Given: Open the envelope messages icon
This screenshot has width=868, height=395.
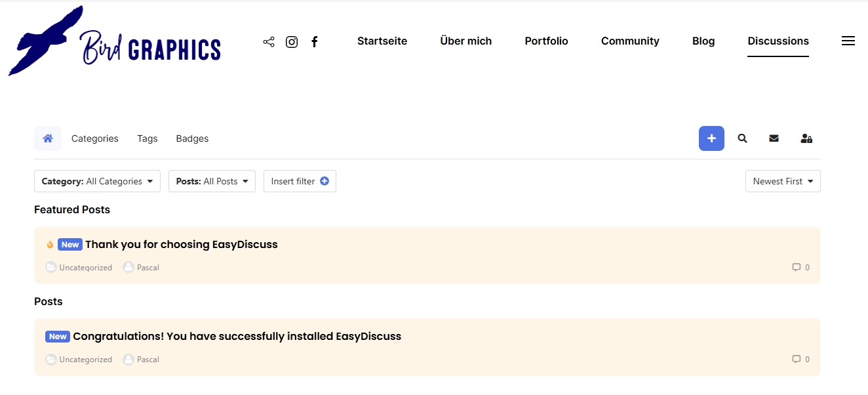Looking at the screenshot, I should tap(774, 138).
